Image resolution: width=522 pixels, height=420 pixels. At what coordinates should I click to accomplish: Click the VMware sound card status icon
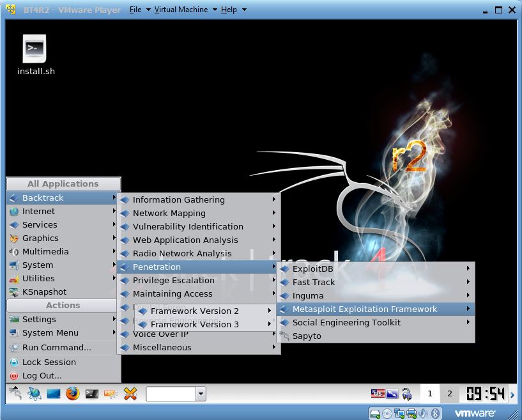pos(423,414)
